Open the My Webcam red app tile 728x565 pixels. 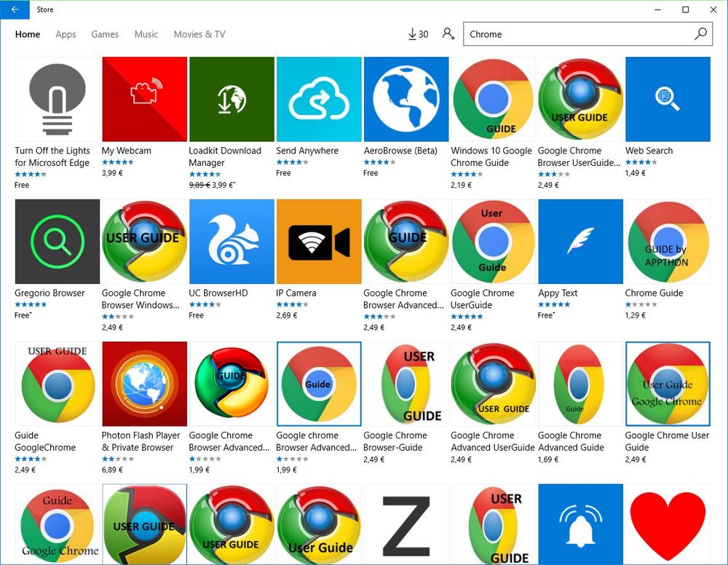pyautogui.click(x=144, y=99)
